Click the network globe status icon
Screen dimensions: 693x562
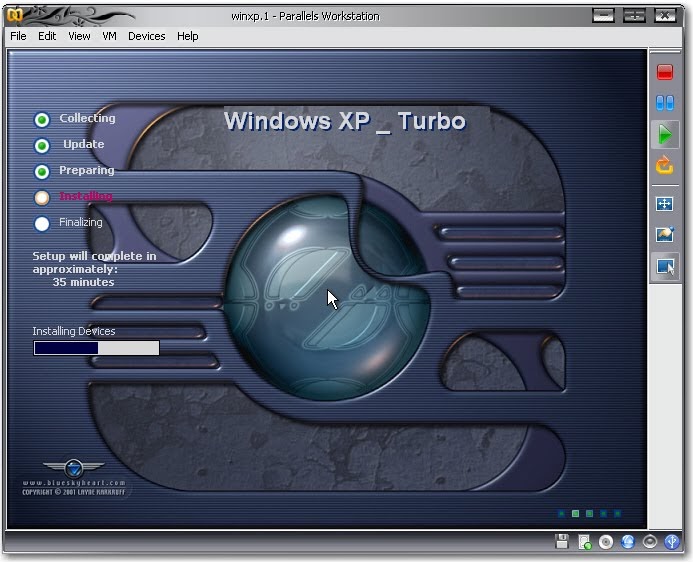pos(628,542)
